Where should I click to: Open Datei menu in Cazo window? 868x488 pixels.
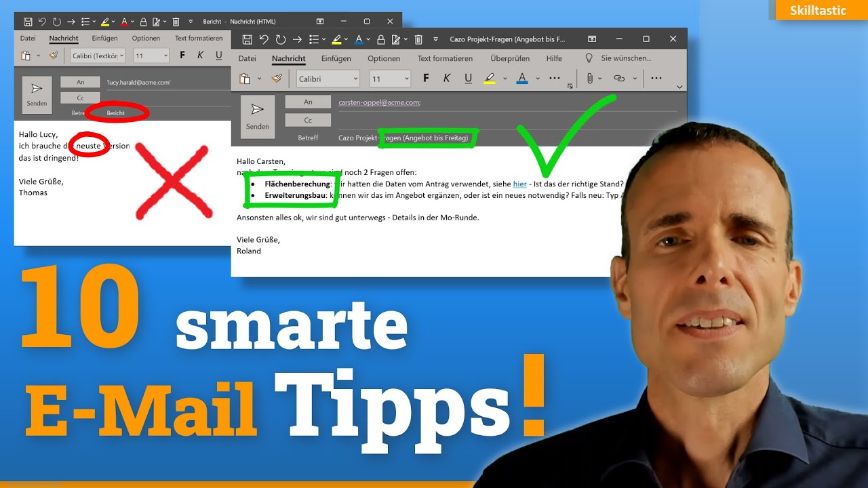coord(248,58)
